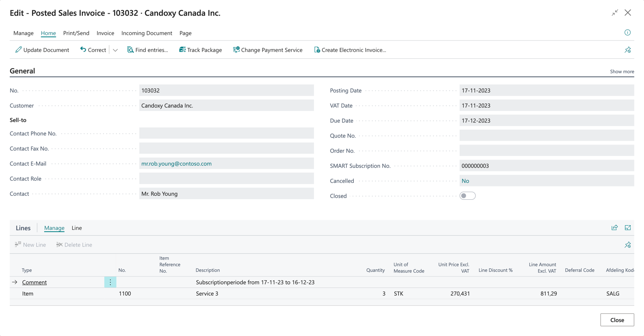Open Change Payment Service

pos(268,50)
